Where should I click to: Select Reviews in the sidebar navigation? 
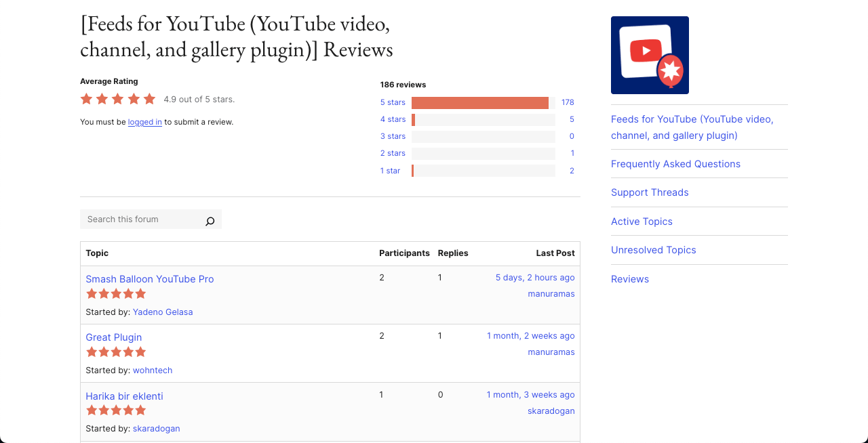coord(629,278)
